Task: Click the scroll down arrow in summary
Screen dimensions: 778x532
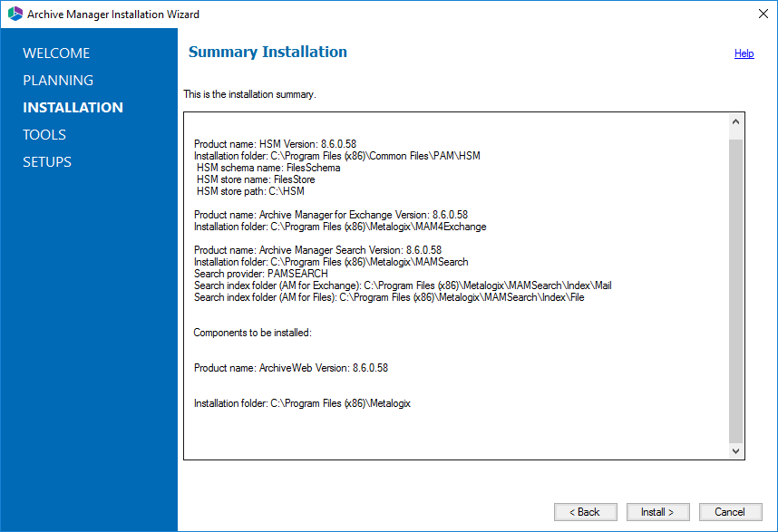Action: (735, 450)
